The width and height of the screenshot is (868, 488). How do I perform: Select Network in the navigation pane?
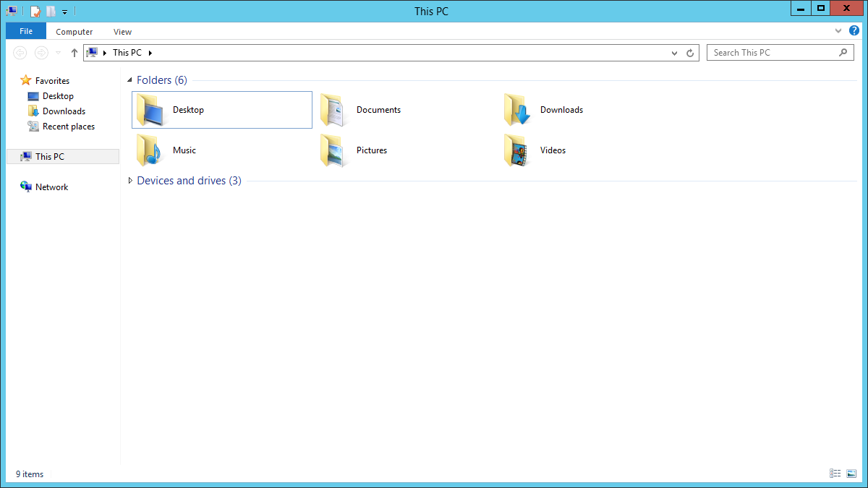51,187
